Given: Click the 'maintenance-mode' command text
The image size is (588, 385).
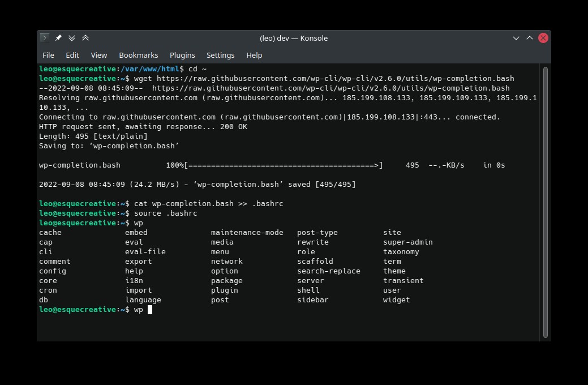Looking at the screenshot, I should coord(247,233).
